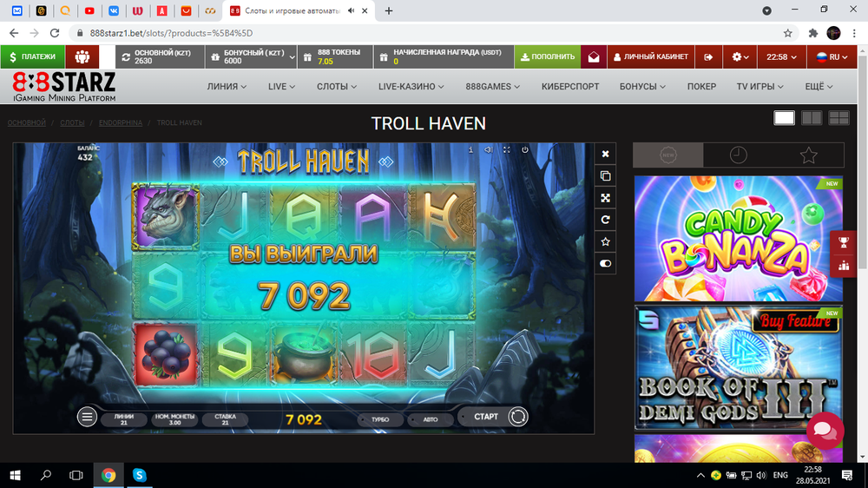
Task: Toggle АВТО autoplay
Action: [431, 419]
